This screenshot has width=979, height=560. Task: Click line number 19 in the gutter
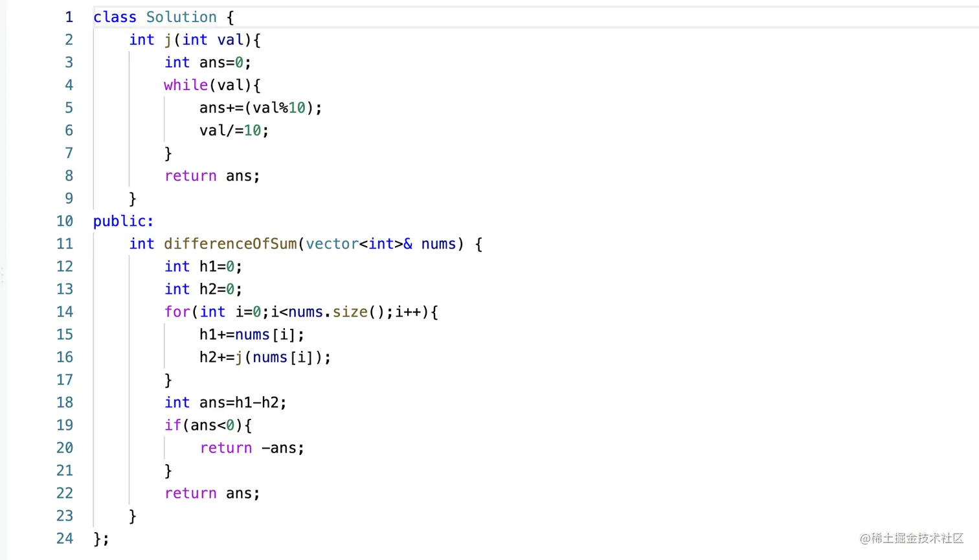(x=65, y=425)
